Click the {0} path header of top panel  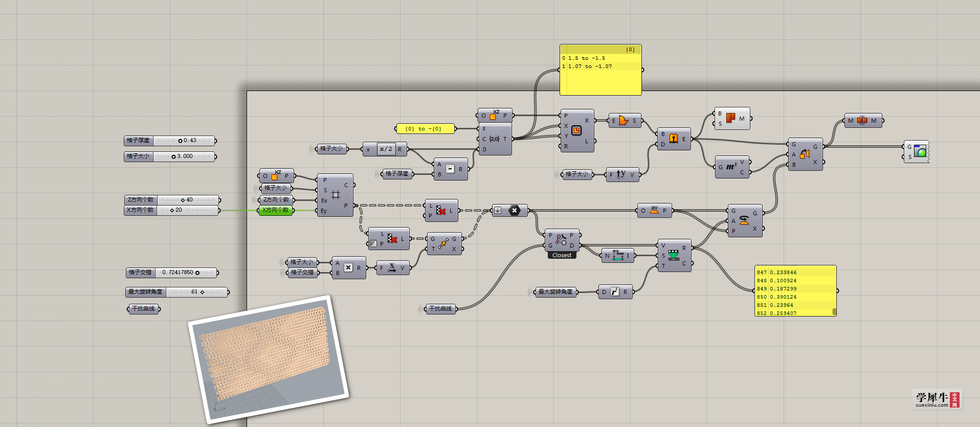point(630,50)
